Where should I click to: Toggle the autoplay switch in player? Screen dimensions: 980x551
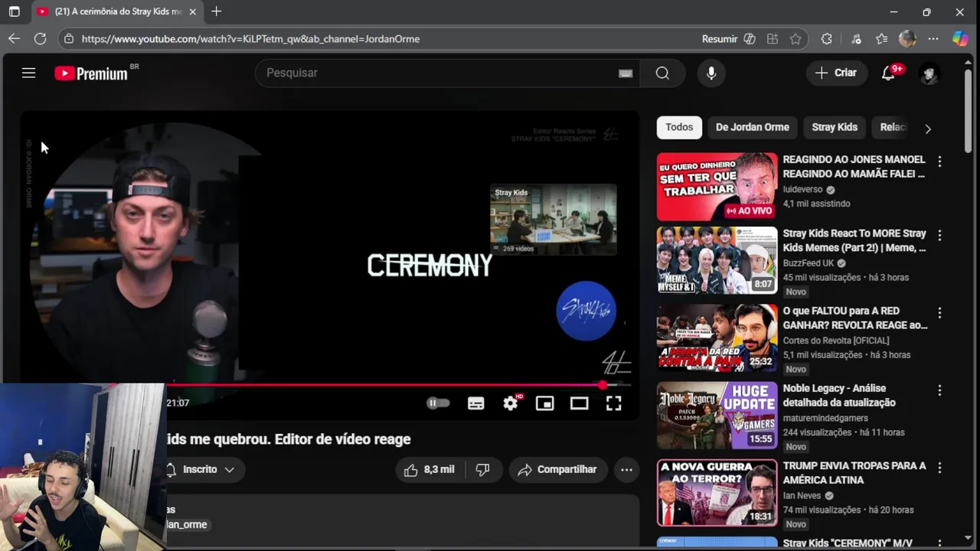click(x=438, y=403)
